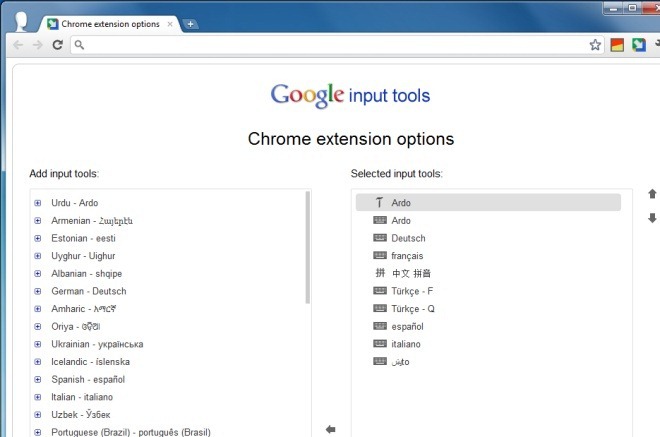Image resolution: width=660 pixels, height=437 pixels.
Task: Select Urdu - Ardo in add list
Action: tap(75, 203)
